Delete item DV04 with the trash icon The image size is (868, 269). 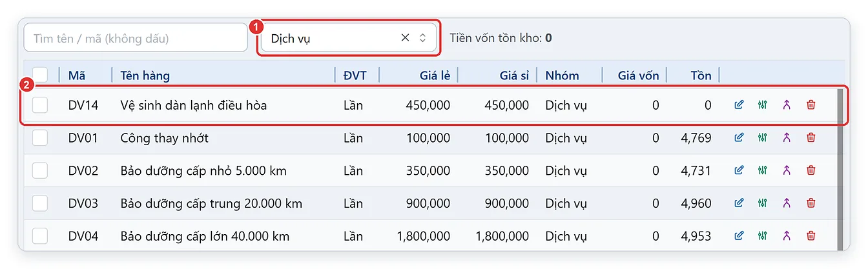point(811,236)
